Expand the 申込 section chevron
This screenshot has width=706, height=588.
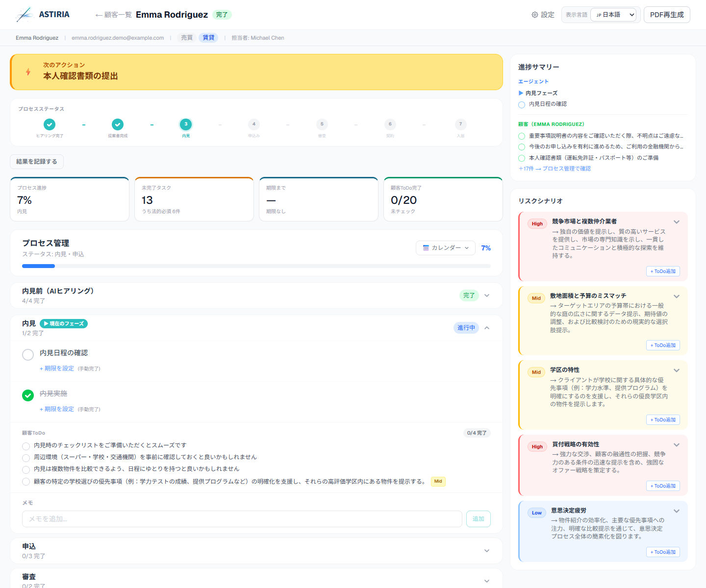click(x=487, y=551)
